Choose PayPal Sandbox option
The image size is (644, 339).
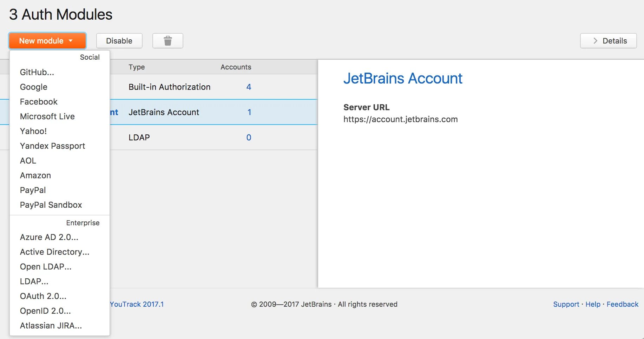pyautogui.click(x=51, y=205)
